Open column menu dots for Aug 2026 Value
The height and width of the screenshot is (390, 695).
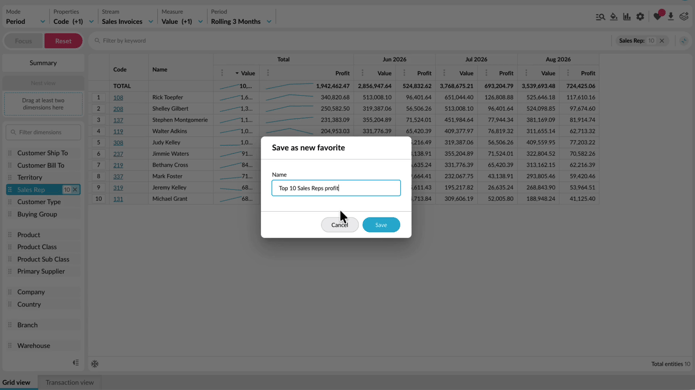click(x=526, y=73)
